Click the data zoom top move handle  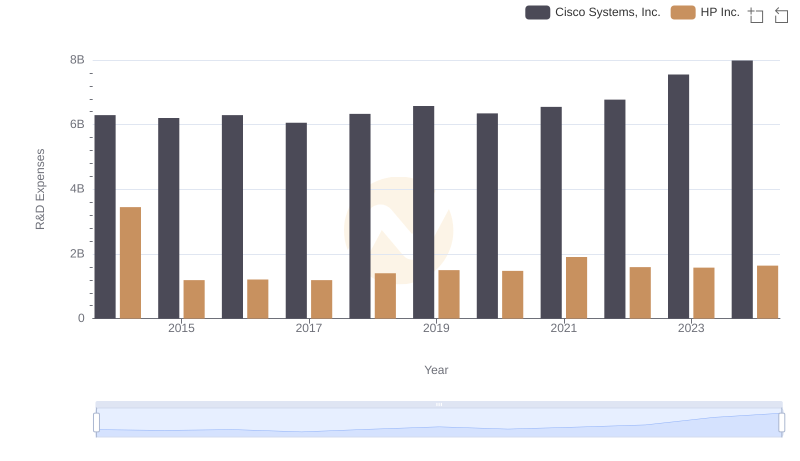pos(439,404)
